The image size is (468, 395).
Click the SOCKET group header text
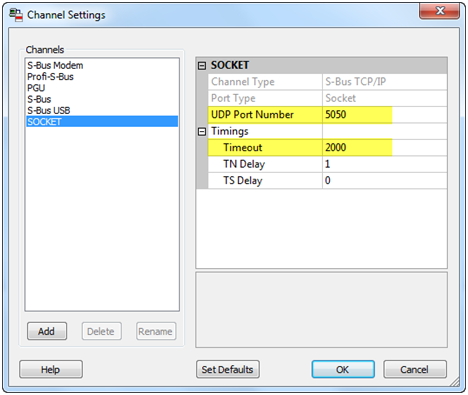[230, 65]
